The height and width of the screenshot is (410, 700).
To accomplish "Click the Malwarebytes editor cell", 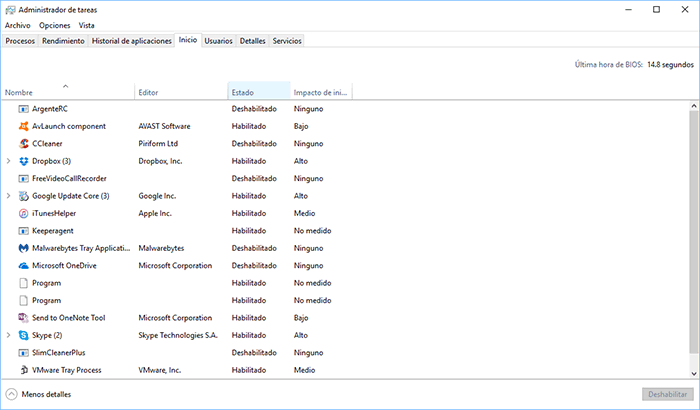I will pyautogui.click(x=161, y=248).
